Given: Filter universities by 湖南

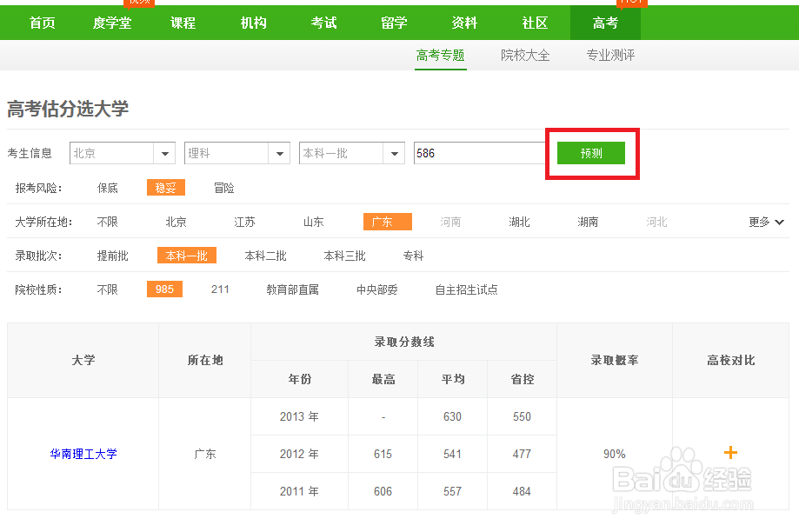Looking at the screenshot, I should tap(588, 223).
